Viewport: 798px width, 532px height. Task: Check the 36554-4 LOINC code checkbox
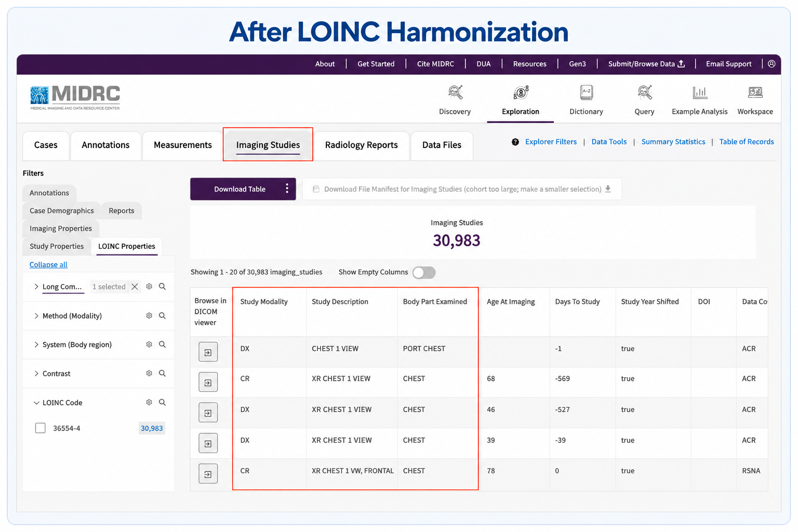click(x=41, y=428)
